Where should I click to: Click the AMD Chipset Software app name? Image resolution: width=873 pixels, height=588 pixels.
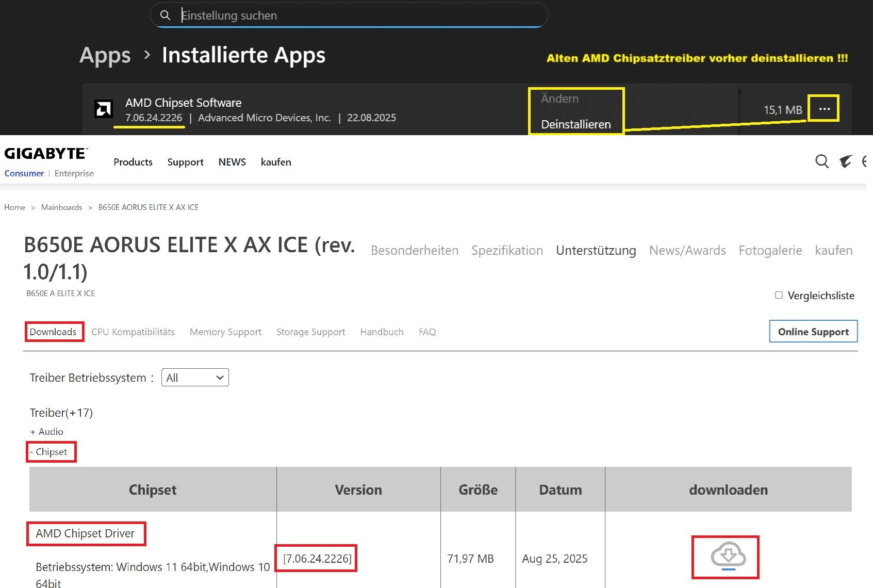(183, 103)
